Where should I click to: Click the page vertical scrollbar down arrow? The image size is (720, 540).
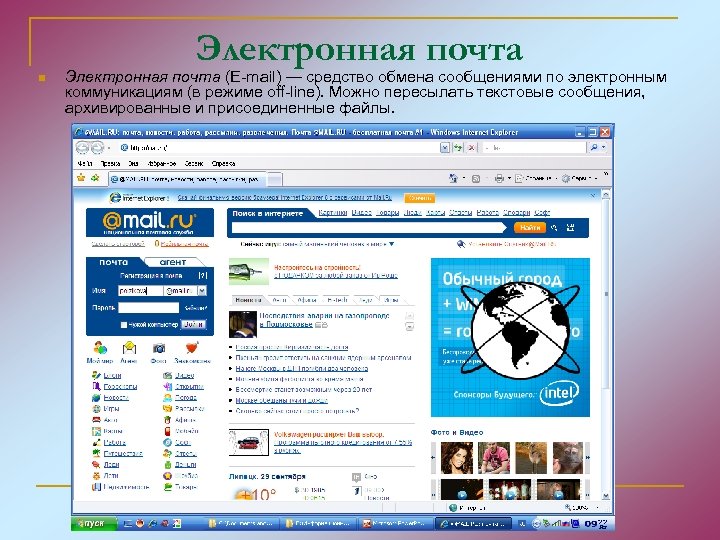pos(606,496)
